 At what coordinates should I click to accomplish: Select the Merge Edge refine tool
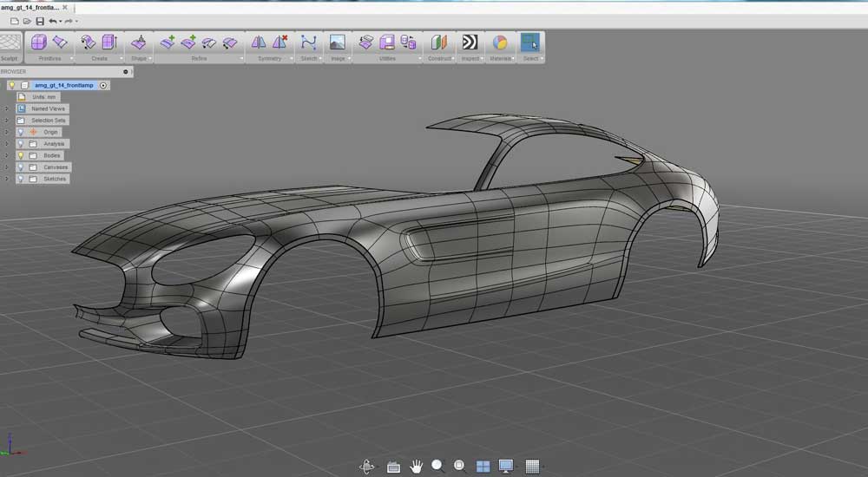click(x=230, y=42)
